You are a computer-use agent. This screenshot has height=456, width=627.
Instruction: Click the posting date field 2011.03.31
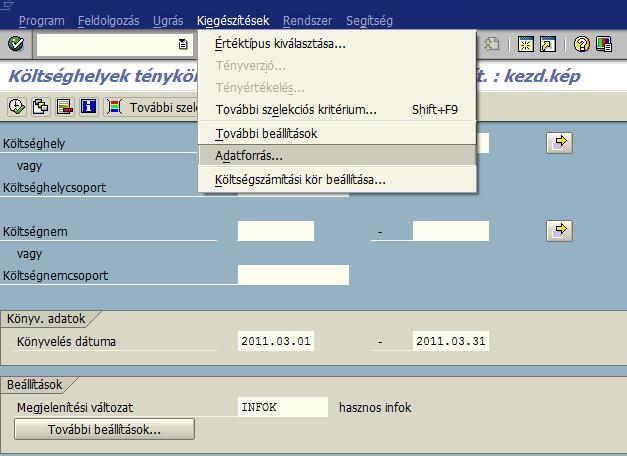tap(451, 341)
